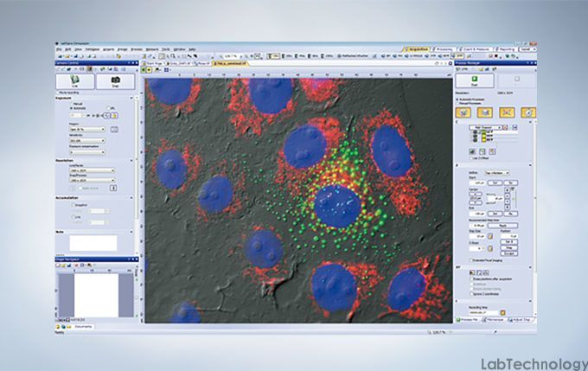
Task: Switch to Microscope tab at bottom right
Action: point(494,320)
